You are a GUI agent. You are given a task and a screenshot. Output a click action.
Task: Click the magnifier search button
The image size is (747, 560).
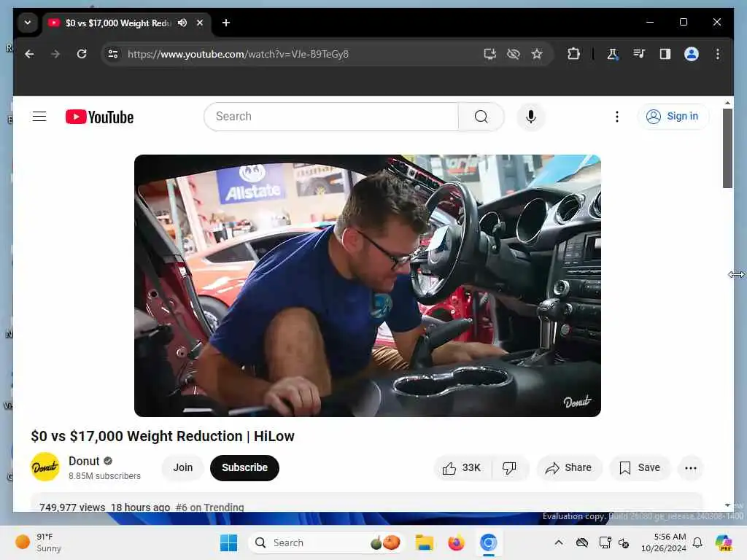click(481, 117)
